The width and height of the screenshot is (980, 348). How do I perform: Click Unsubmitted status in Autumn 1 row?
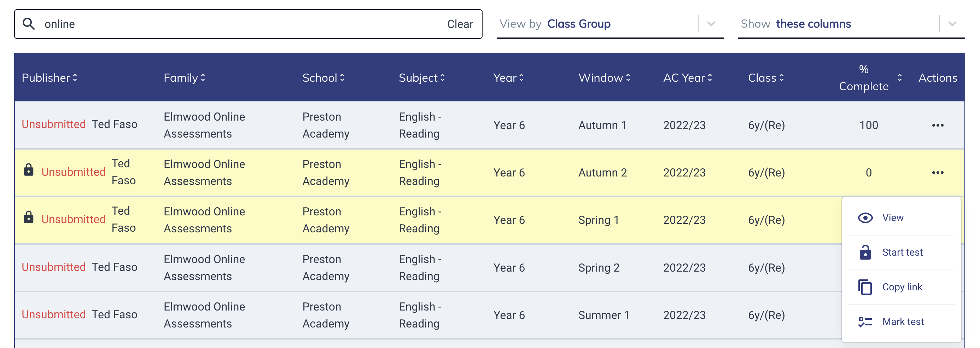pos(54,124)
